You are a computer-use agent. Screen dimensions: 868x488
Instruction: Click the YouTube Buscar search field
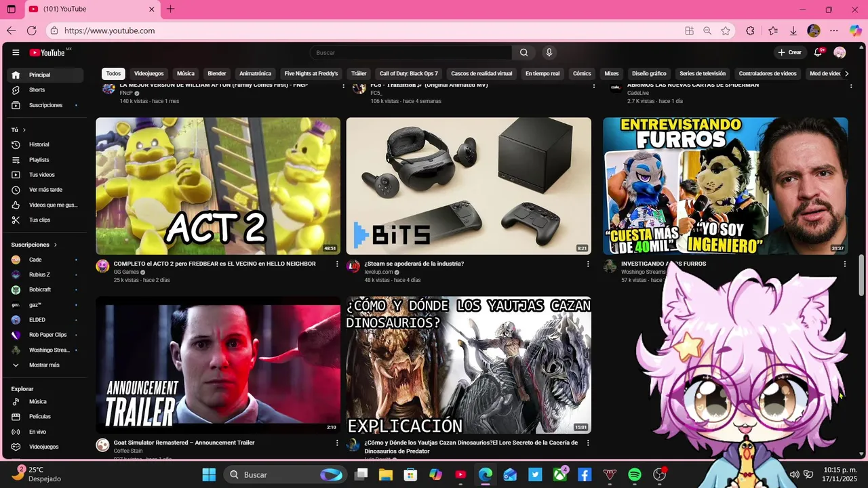coord(411,52)
